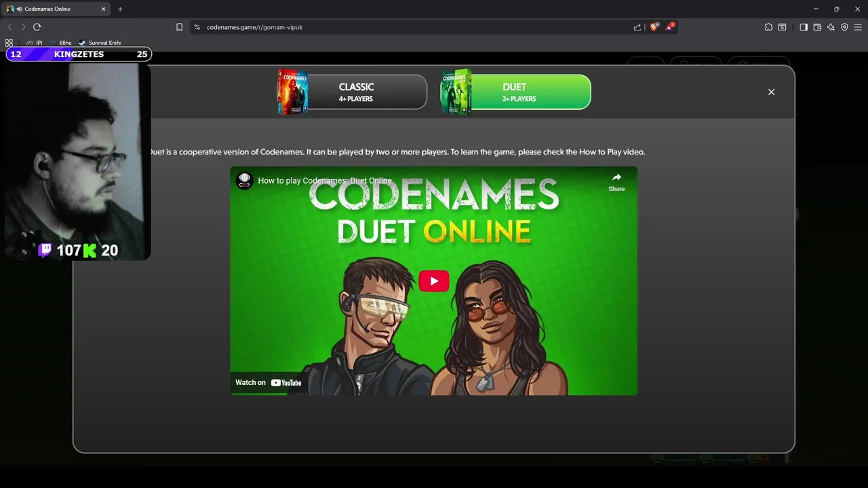Open the video title link

click(325, 181)
